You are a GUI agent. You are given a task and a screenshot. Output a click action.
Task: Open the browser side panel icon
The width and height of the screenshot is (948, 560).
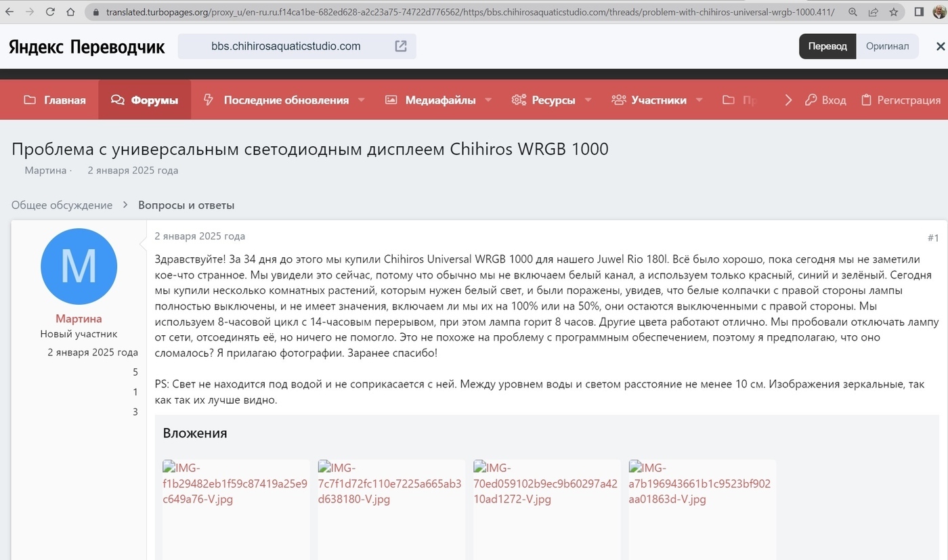click(919, 12)
